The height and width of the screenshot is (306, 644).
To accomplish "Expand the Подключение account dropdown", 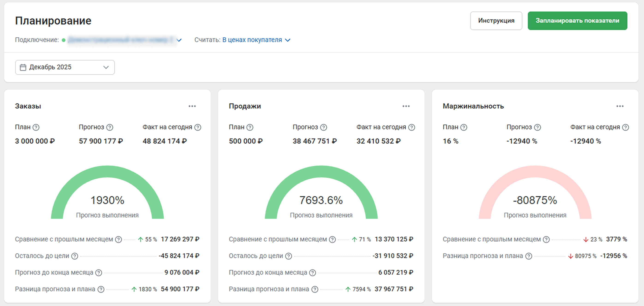I will pyautogui.click(x=179, y=40).
